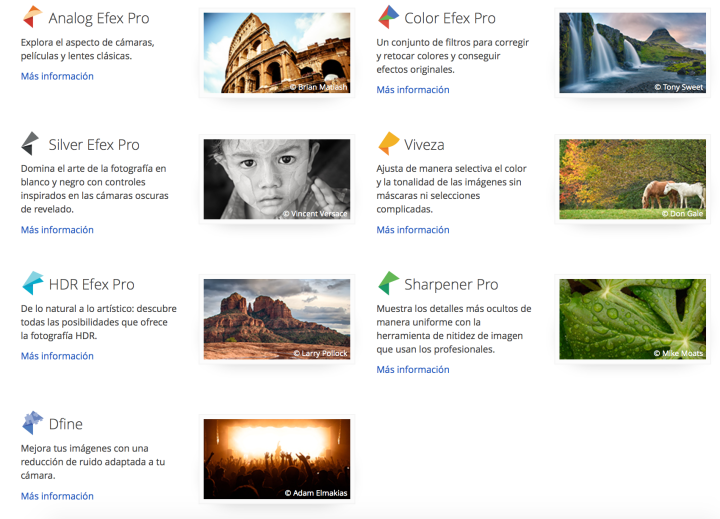This screenshot has width=720, height=519.
Task: Open Más información under Sharpener Pro
Action: (413, 370)
